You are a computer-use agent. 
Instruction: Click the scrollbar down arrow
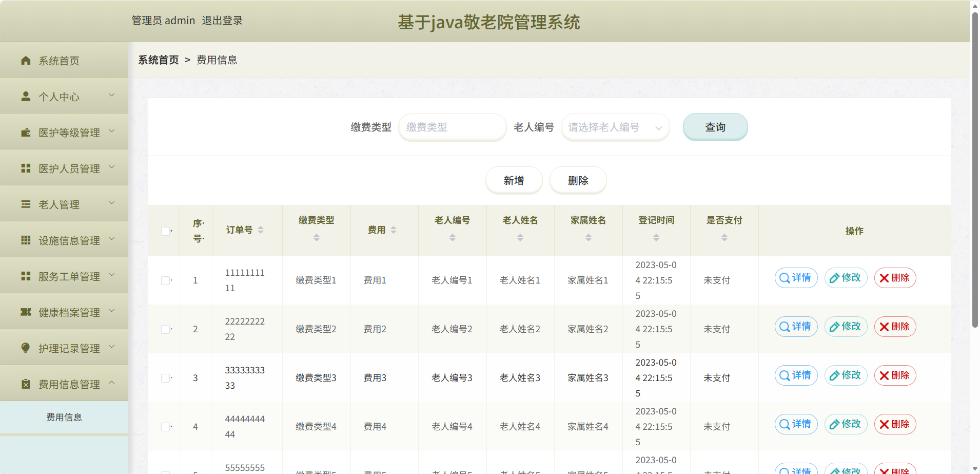(975, 469)
